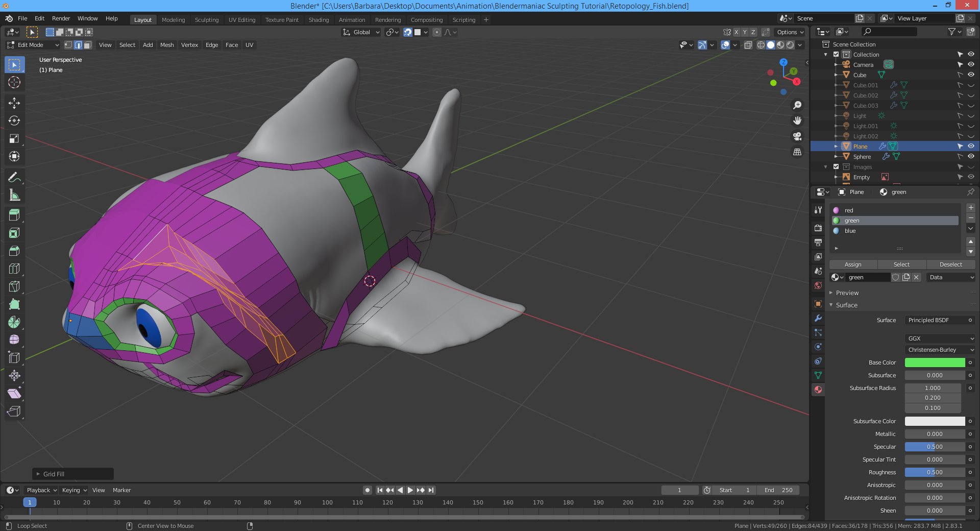This screenshot has width=980, height=531.
Task: Switch to face select mode
Action: [88, 45]
